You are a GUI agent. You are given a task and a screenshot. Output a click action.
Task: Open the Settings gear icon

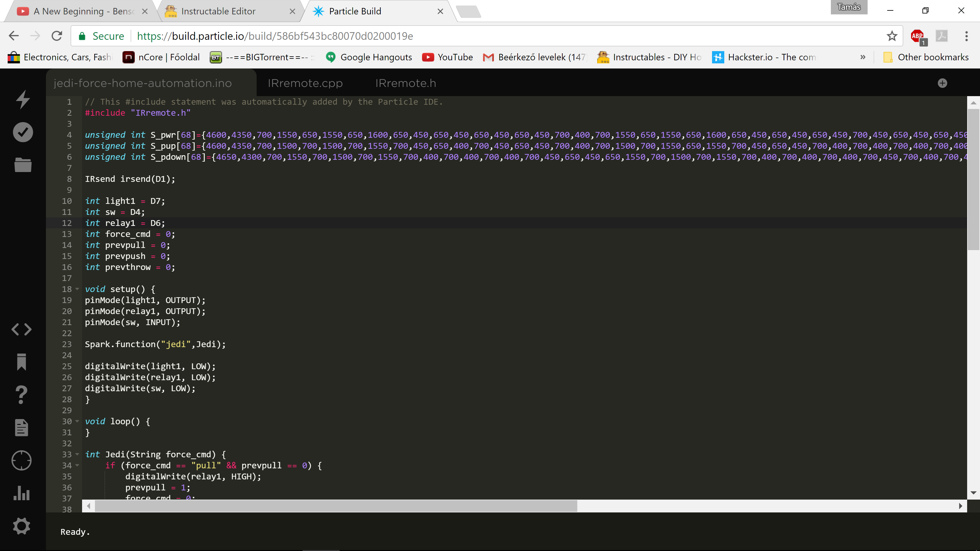click(x=22, y=526)
